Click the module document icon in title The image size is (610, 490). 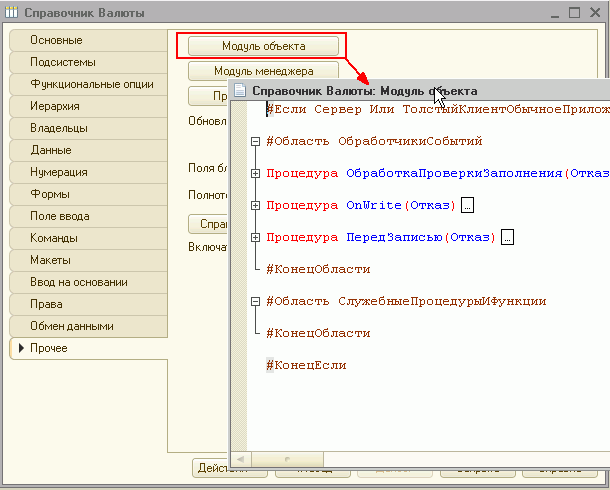point(240,91)
